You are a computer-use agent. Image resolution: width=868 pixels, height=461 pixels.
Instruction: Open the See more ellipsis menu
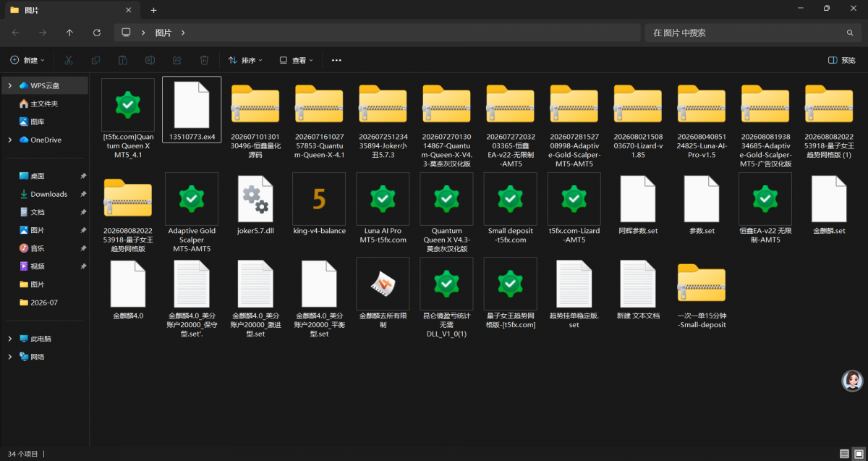point(336,60)
